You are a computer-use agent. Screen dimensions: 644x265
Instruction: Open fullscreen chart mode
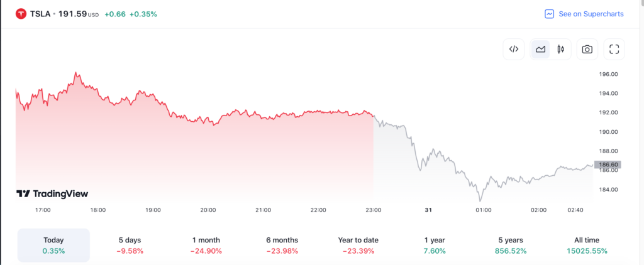click(614, 49)
